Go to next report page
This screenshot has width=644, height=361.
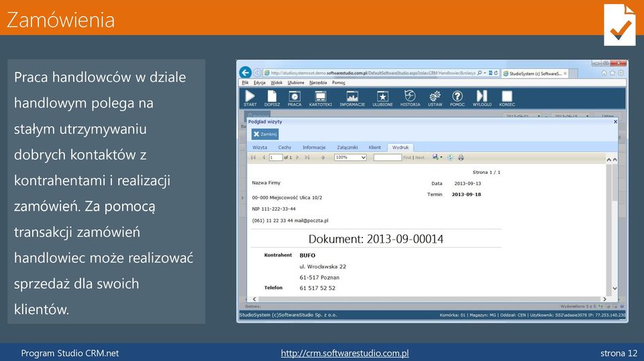pyautogui.click(x=298, y=157)
